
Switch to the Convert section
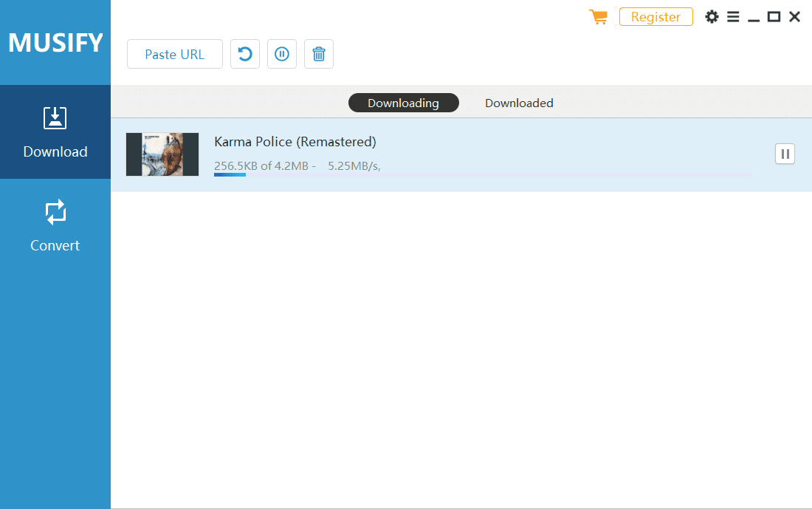(55, 225)
